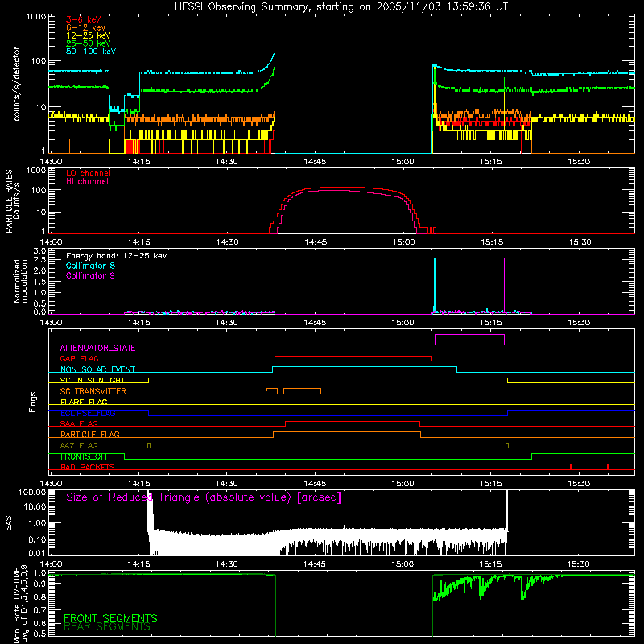Select the cyan 50-100 keV legend label
The height and width of the screenshot is (644, 644).
91,52
